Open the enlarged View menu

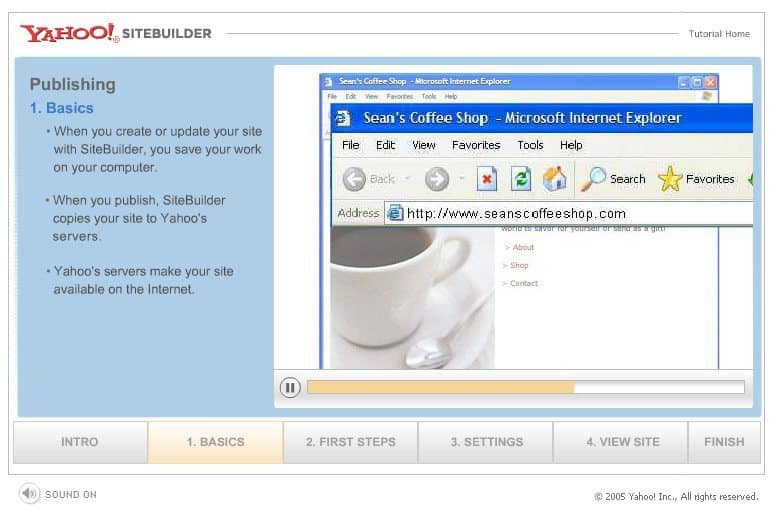(x=424, y=145)
